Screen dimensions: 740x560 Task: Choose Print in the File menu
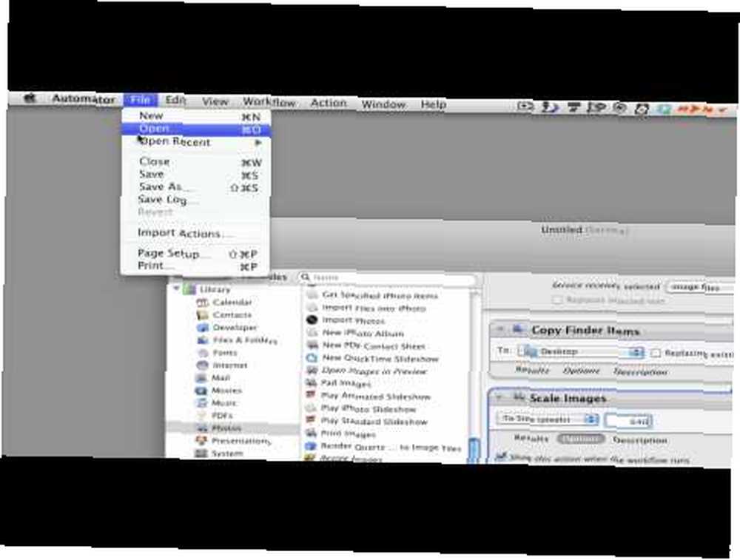(196, 266)
